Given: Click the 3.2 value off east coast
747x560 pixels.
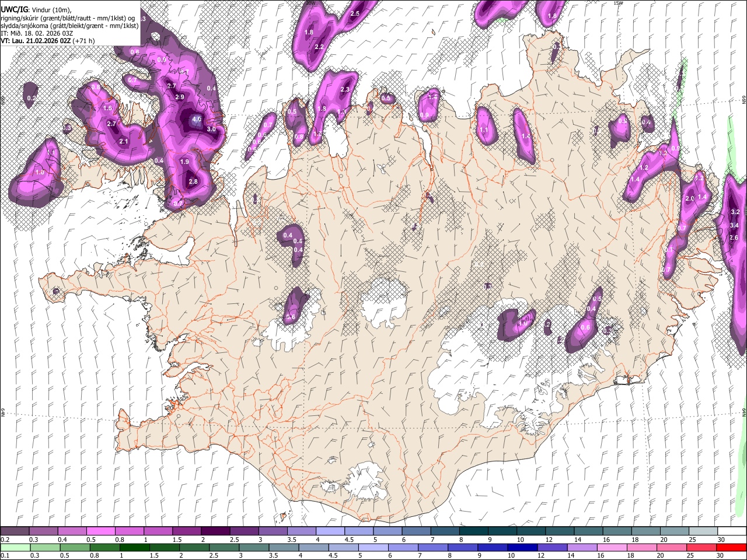Looking at the screenshot, I should [735, 212].
